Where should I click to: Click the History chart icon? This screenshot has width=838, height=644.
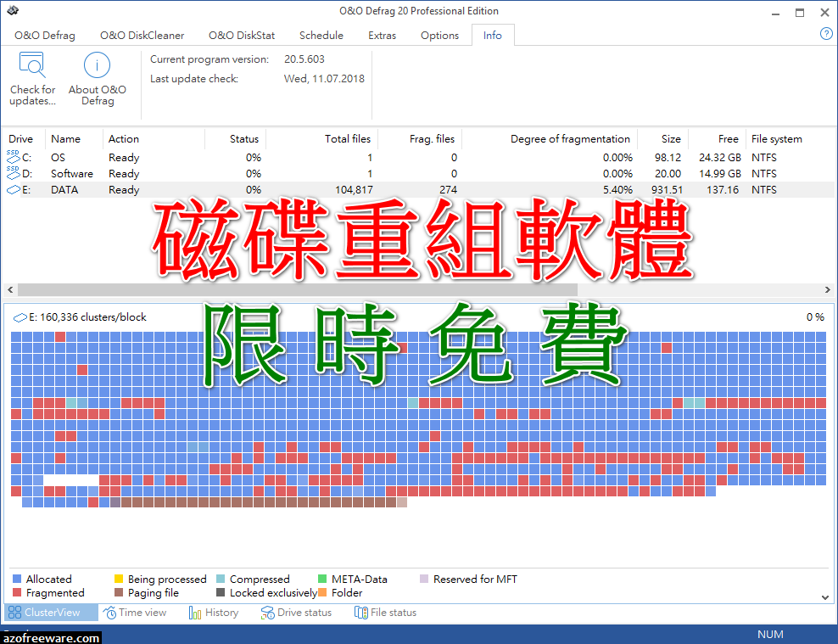[195, 613]
